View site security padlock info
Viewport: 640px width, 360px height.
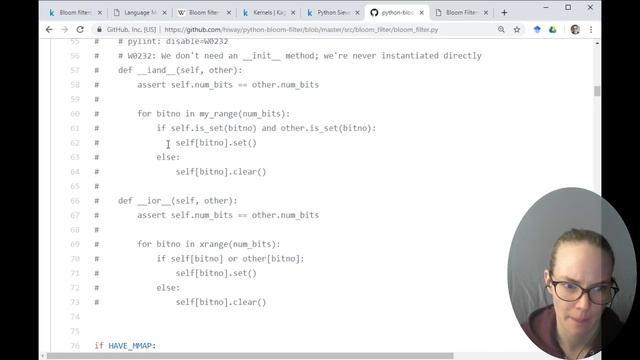tap(99, 29)
